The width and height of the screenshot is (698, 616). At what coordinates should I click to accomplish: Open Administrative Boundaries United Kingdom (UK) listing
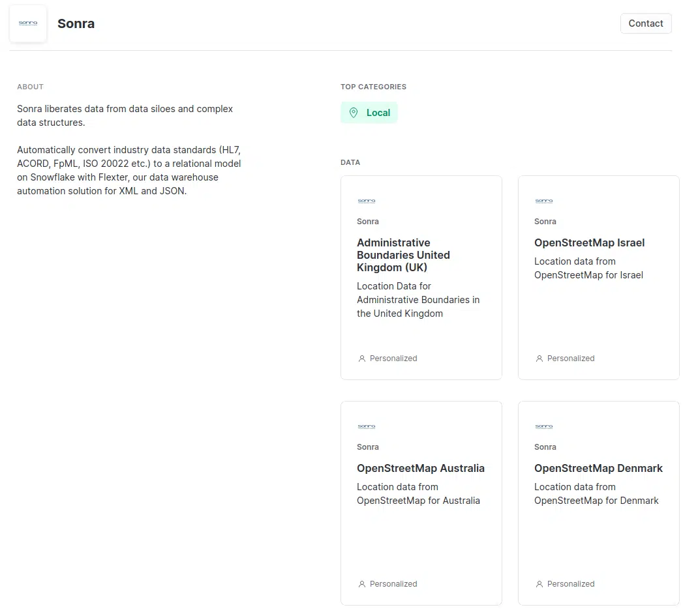coord(403,255)
